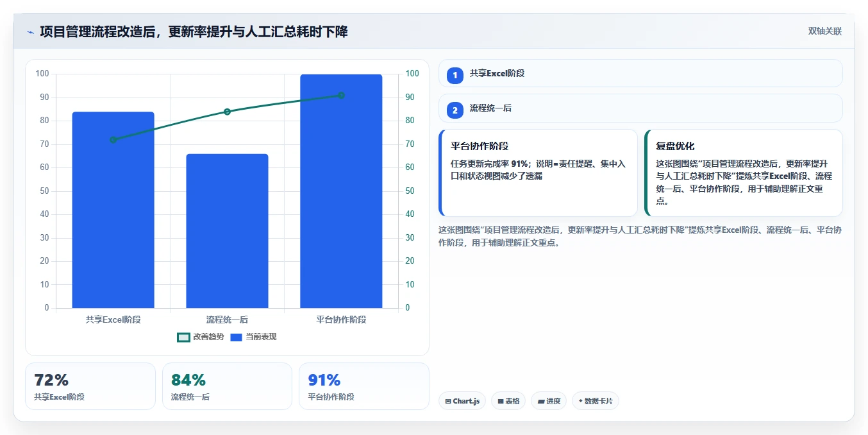The image size is (868, 435).
Task: Click the 任务更新完成率 91% description text
Action: click(538, 170)
